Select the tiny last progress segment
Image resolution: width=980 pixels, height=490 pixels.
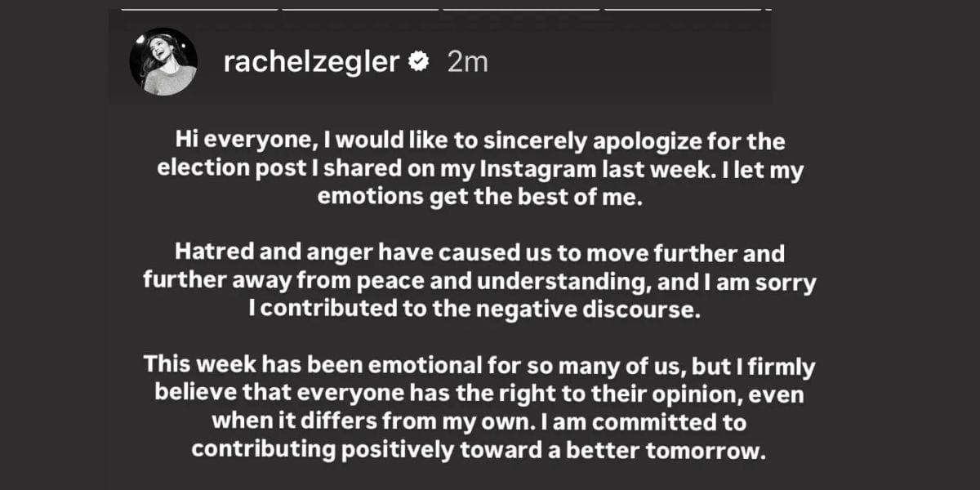(x=768, y=9)
